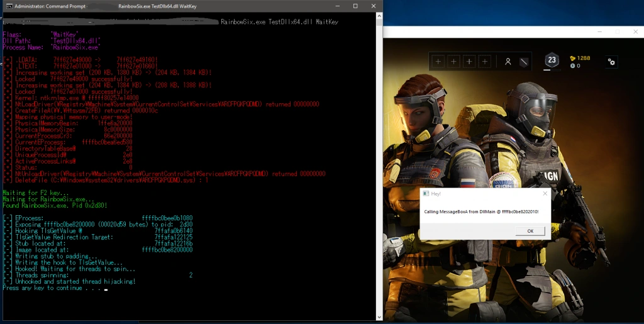The height and width of the screenshot is (324, 644).
Task: Click the XP progress bar under level badge
Action: pos(552,70)
